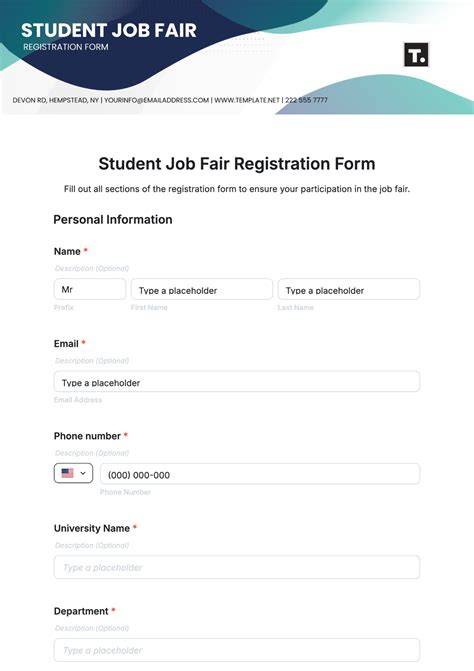Click the Last Name input field

click(x=349, y=289)
